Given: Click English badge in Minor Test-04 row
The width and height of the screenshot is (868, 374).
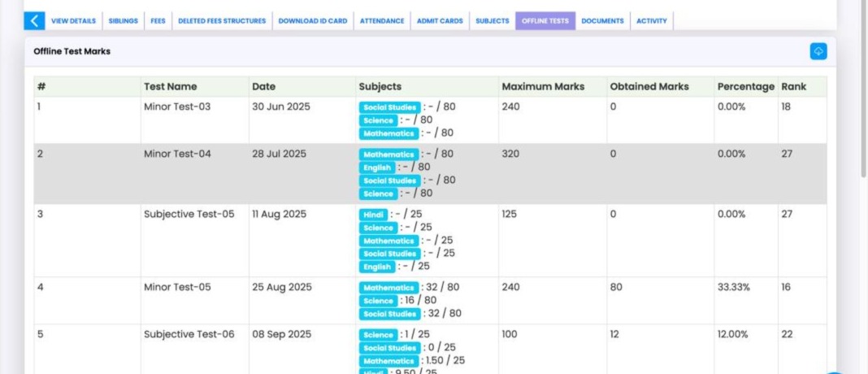Looking at the screenshot, I should [378, 167].
